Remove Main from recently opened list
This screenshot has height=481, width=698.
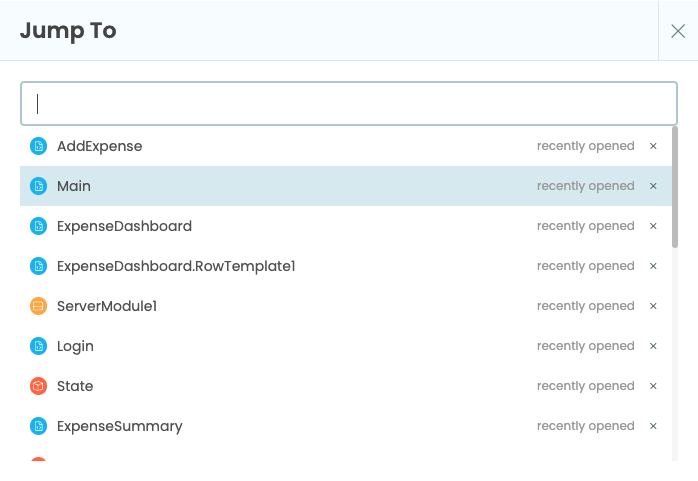[653, 186]
